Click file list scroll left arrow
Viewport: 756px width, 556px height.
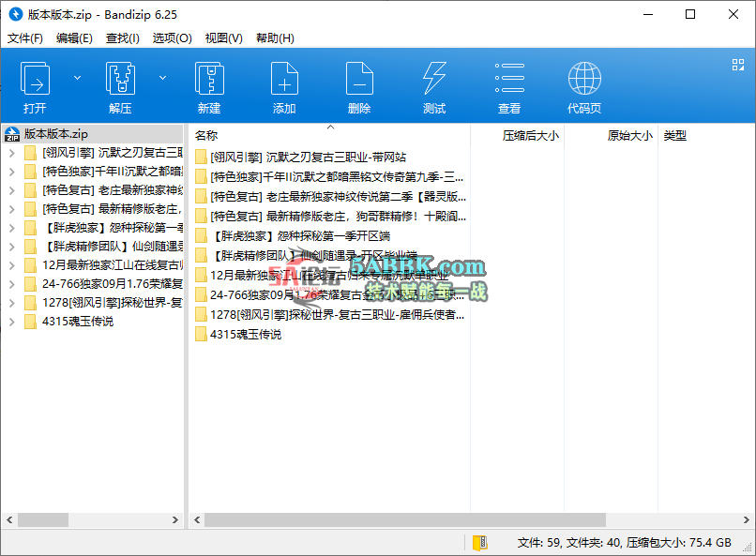coord(196,519)
